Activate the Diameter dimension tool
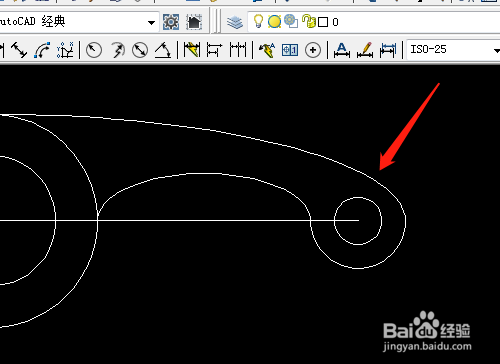This screenshot has height=364, width=500. click(140, 50)
